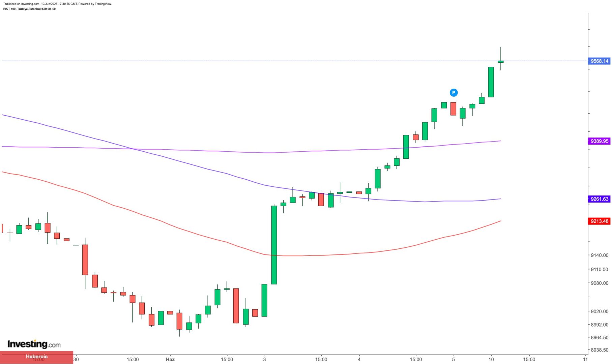Click the Published on Investing.com header text
The height and width of the screenshot is (364, 612).
click(x=57, y=4)
